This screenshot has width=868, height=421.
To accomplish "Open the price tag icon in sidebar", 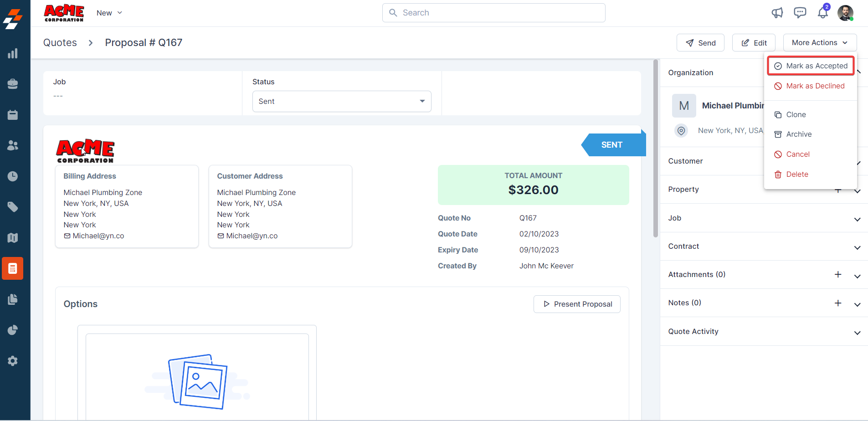I will click(x=13, y=207).
